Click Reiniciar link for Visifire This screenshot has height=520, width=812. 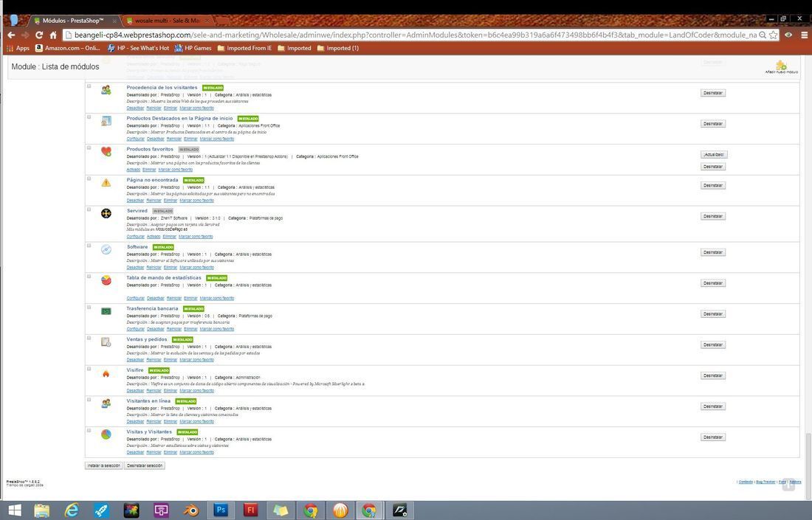point(154,391)
